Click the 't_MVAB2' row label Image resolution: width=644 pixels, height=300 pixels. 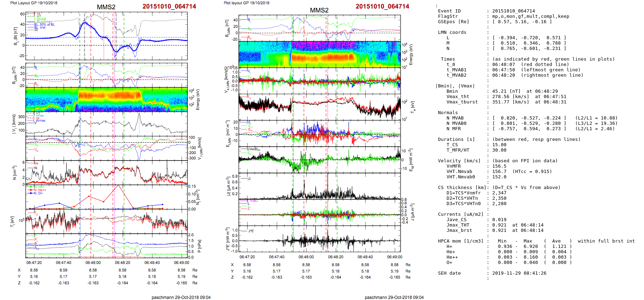(x=456, y=75)
